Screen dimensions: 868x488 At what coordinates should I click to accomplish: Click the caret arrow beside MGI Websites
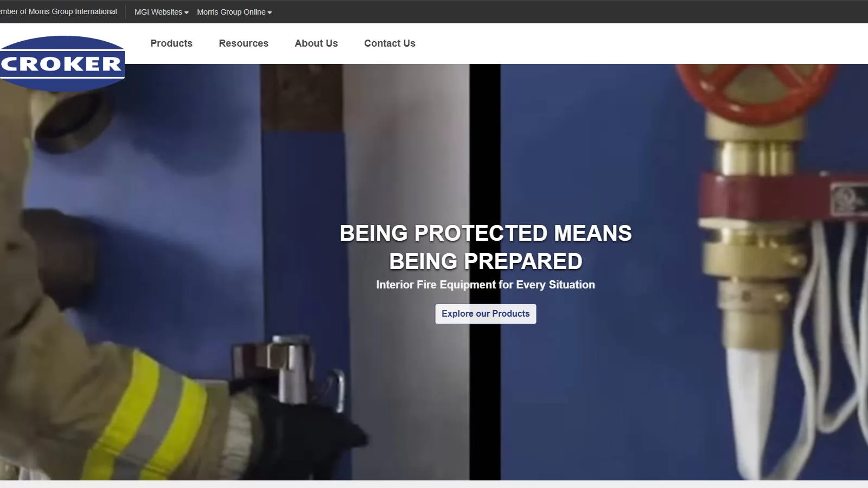pyautogui.click(x=187, y=12)
